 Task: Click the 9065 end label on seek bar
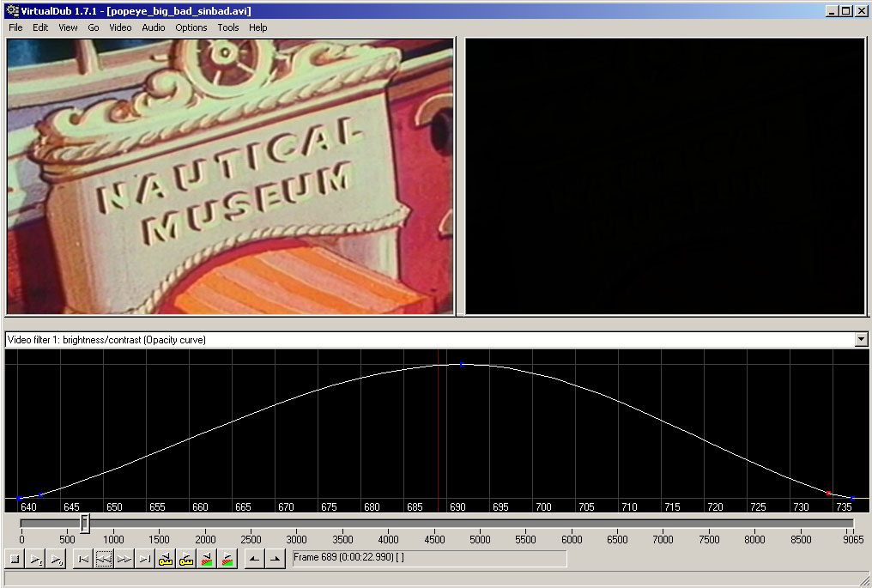[x=853, y=540]
